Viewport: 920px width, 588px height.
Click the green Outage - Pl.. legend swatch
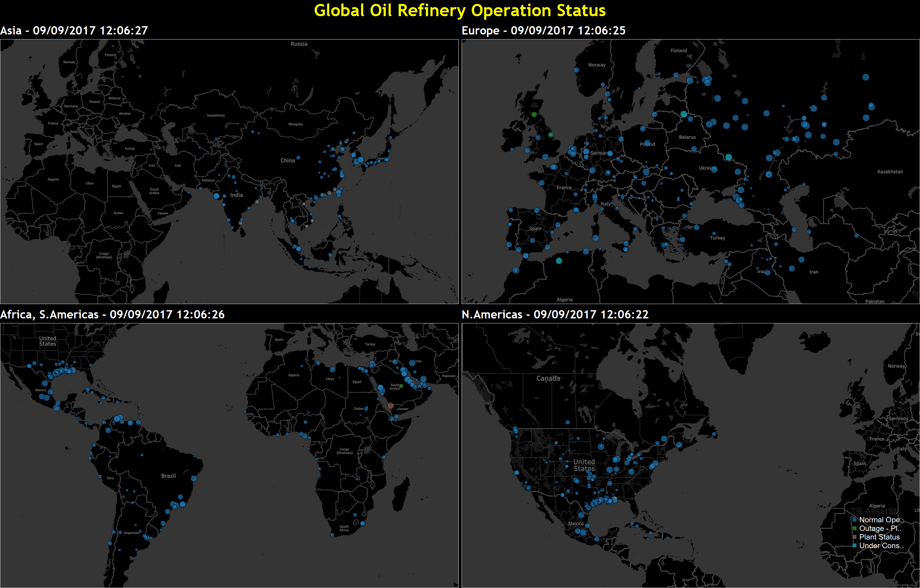point(854,528)
